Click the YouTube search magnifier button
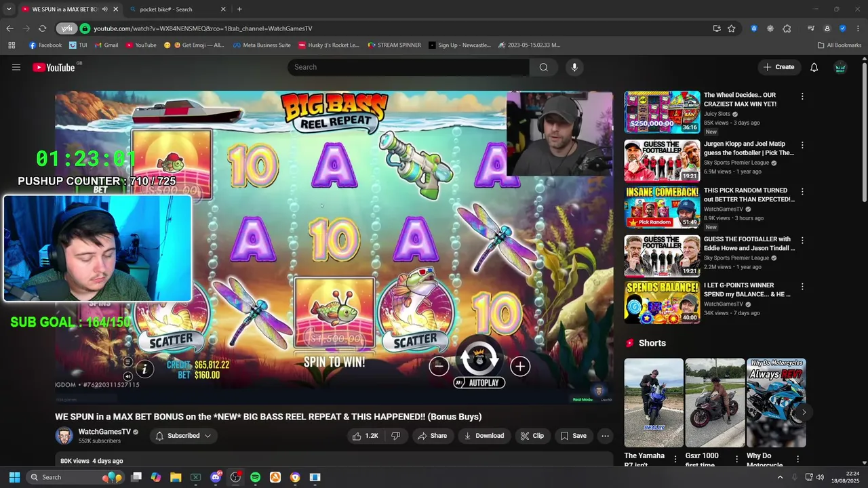 (543, 67)
